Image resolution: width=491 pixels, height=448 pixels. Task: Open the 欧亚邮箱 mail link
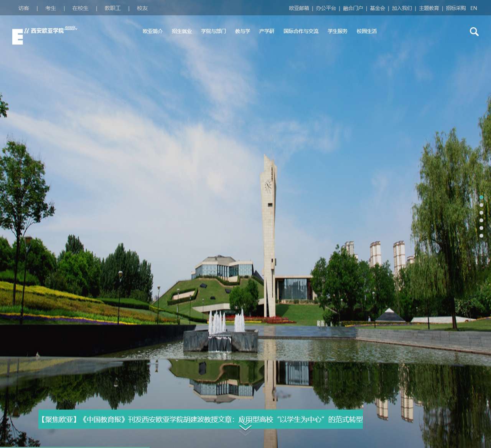pyautogui.click(x=299, y=8)
